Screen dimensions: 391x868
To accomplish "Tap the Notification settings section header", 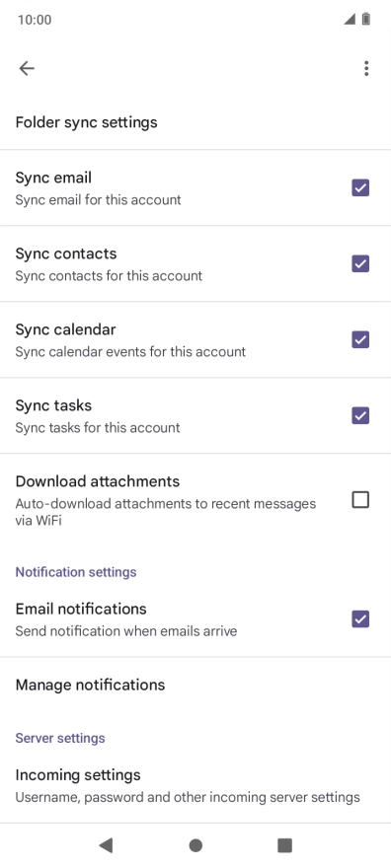I will [x=76, y=572].
